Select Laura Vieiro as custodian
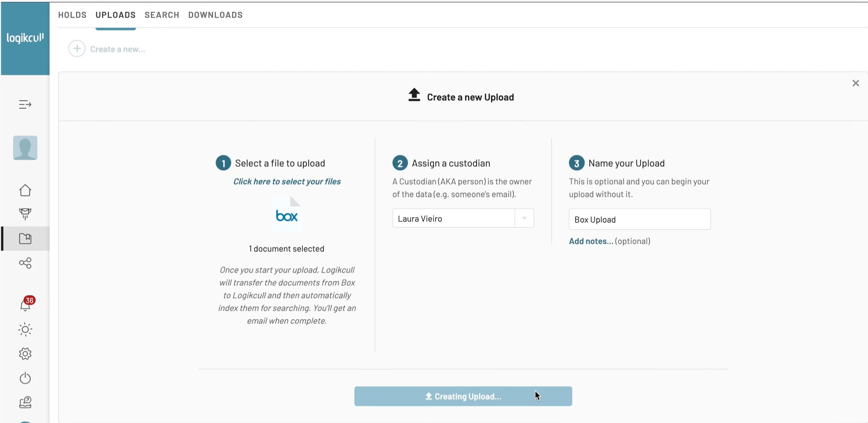 452,218
